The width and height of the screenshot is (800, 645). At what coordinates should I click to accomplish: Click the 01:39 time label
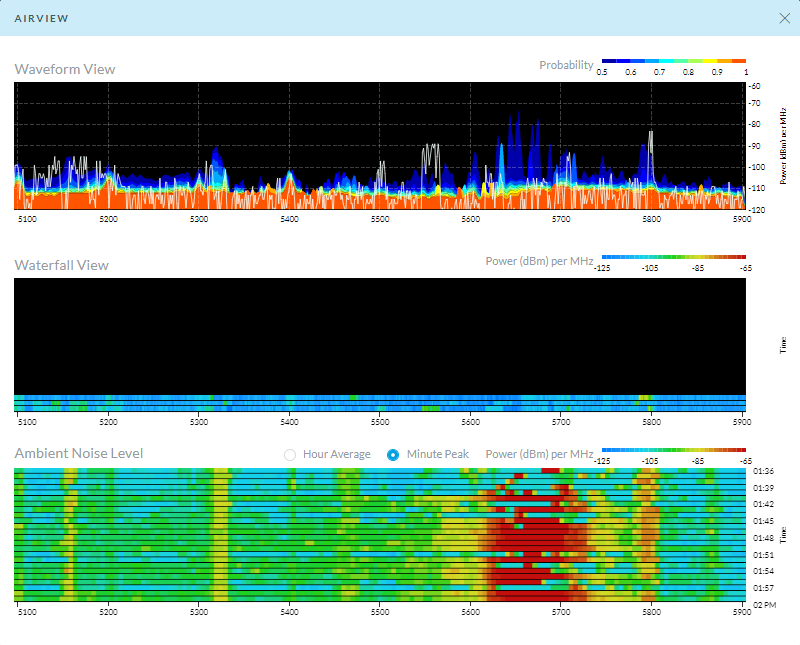(763, 488)
